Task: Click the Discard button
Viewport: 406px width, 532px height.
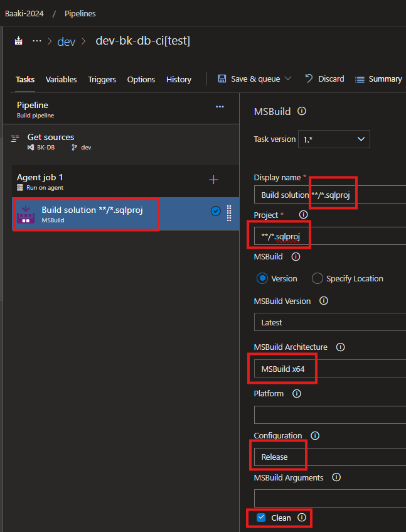Action: [324, 79]
